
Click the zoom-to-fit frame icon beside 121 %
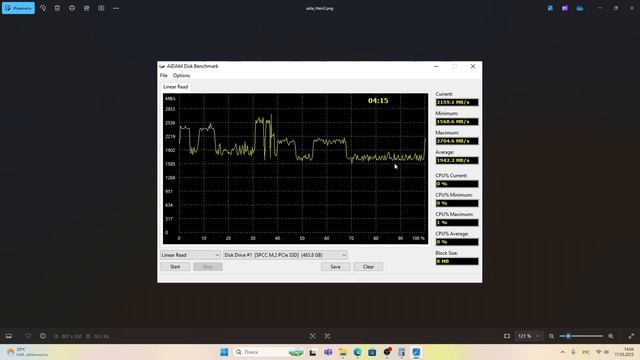tap(507, 336)
